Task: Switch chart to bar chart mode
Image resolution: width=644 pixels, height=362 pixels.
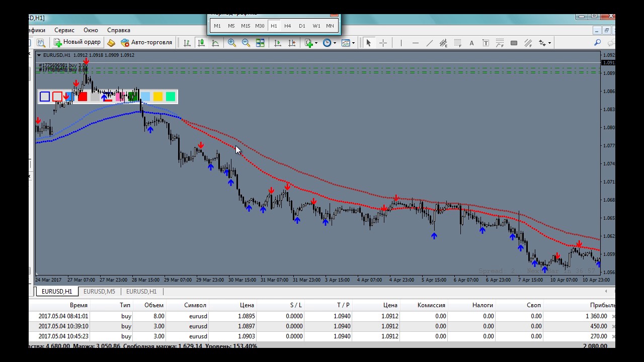Action: [x=187, y=43]
